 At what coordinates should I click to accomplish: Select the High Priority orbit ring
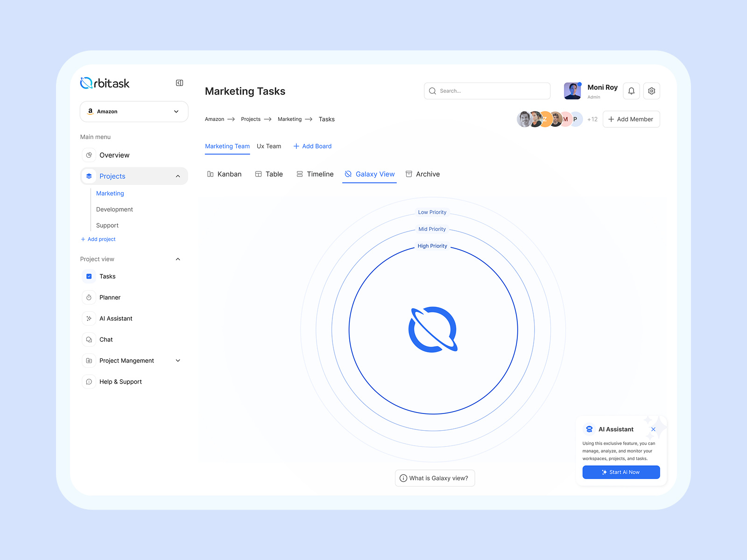(432, 246)
